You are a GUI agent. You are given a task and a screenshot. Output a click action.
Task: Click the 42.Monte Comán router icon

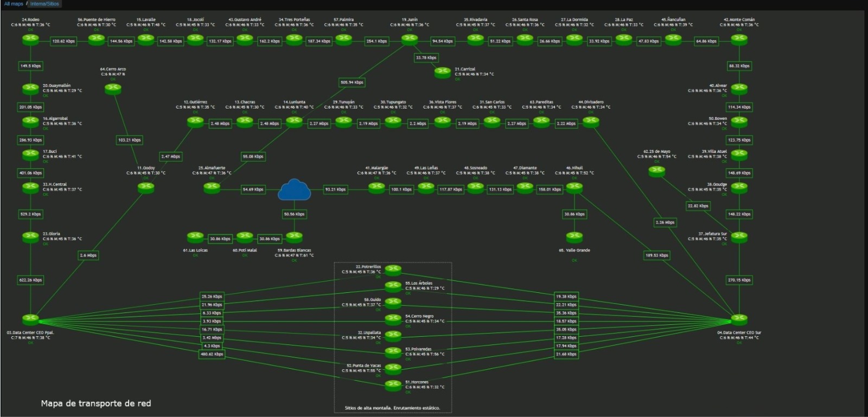(739, 40)
